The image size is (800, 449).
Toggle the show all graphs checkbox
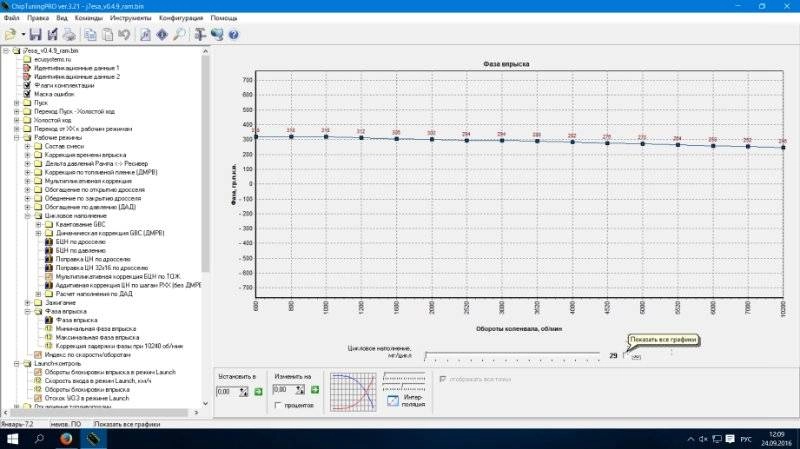627,356
